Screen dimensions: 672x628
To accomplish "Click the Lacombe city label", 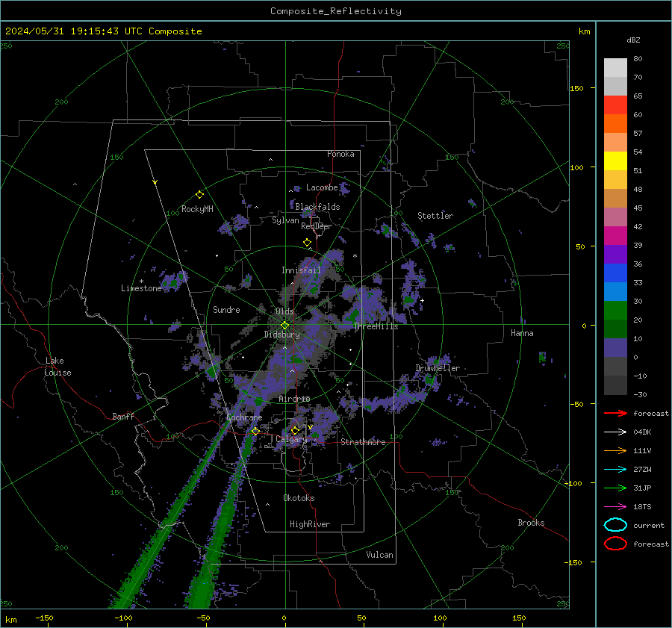I will 322,187.
